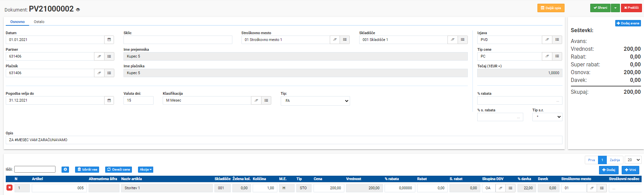644x195 pixels.
Task: Switch to the Ostalo tab
Action: pos(39,22)
